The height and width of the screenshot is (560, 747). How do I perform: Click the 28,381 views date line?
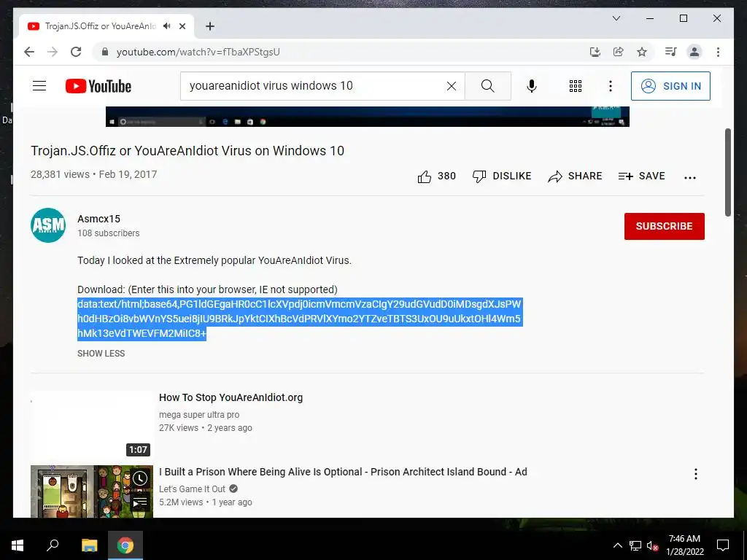[x=94, y=174]
